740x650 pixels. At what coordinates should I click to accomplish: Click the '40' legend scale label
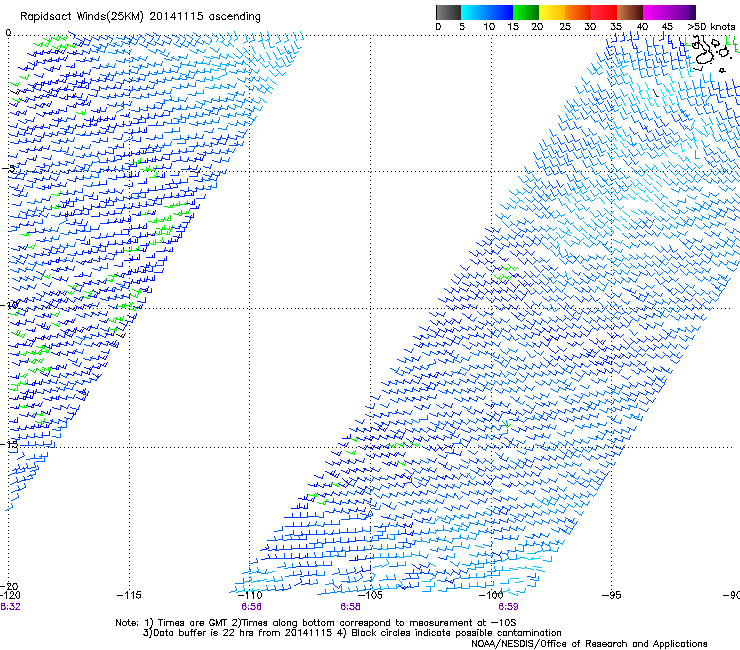point(642,27)
